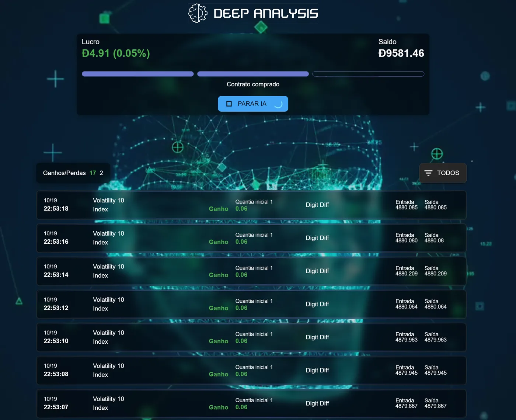Open the TODOS filter button
Image resolution: width=516 pixels, height=420 pixels.
pyautogui.click(x=443, y=173)
